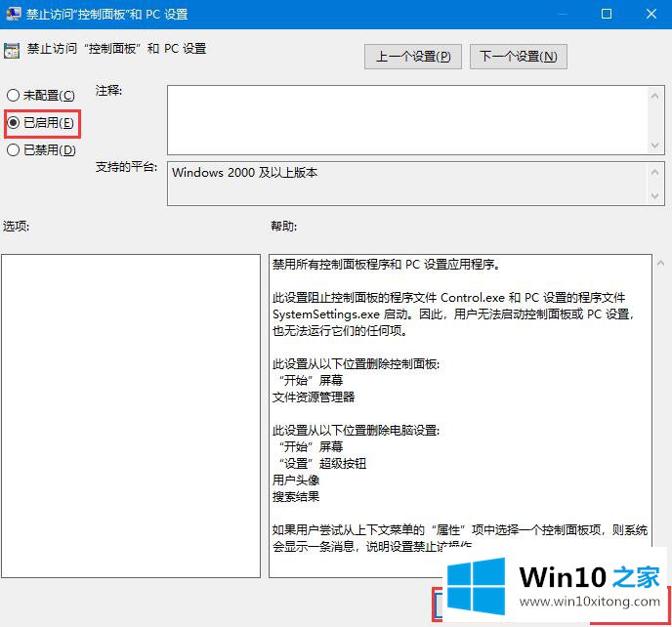The image size is (672, 627).
Task: Click inside the empty 选项 options panel
Action: [130, 415]
